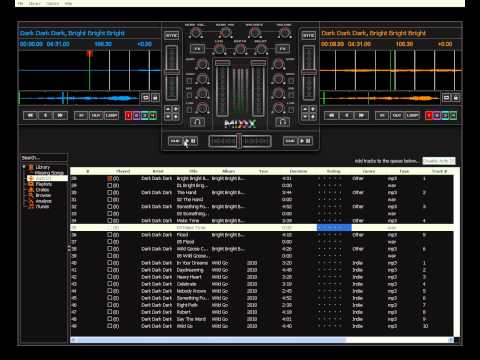Screen dimensions: 480x360
Task: Select Playlists in the library sidebar
Action: (43, 184)
